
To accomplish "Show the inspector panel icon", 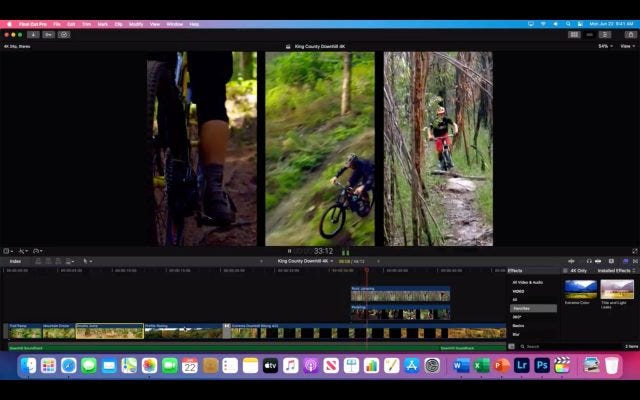I will click(x=605, y=35).
